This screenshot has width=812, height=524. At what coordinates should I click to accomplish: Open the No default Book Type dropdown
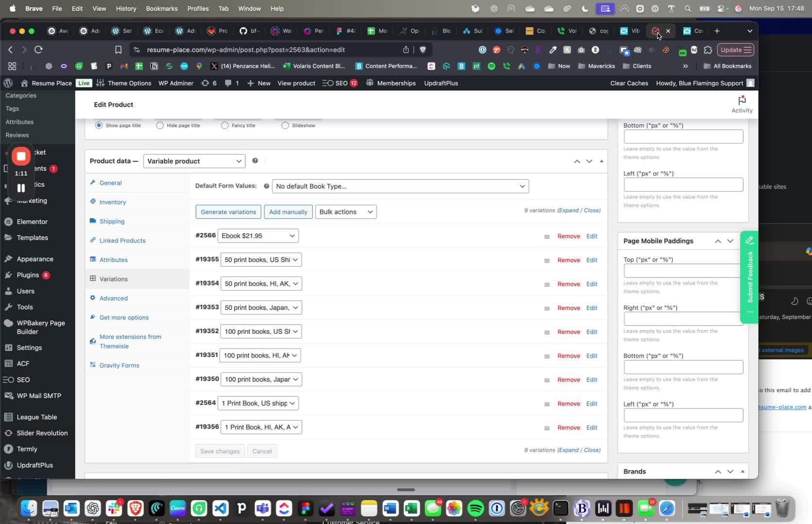tap(400, 186)
